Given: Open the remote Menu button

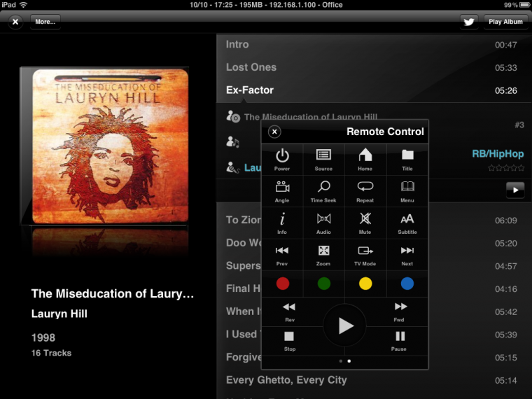Looking at the screenshot, I should pyautogui.click(x=407, y=190).
